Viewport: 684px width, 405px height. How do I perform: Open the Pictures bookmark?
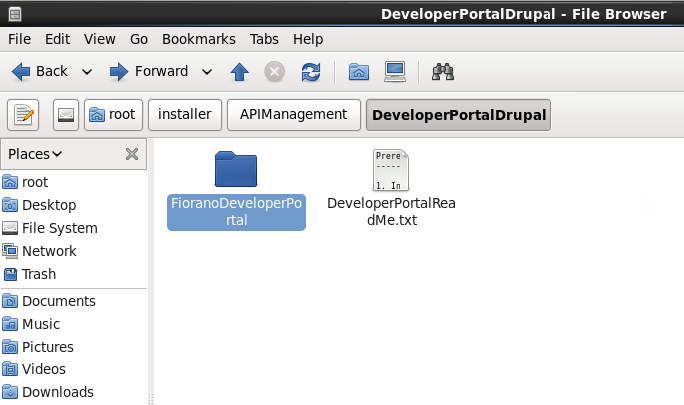click(73, 347)
